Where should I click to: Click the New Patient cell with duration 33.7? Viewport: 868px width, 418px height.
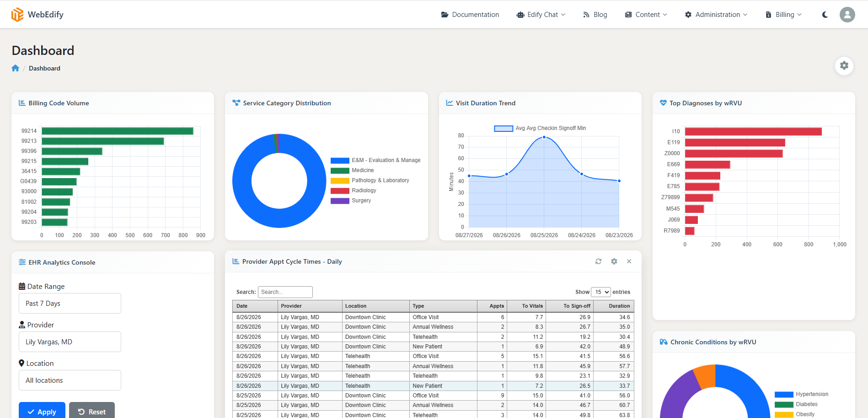[443, 386]
